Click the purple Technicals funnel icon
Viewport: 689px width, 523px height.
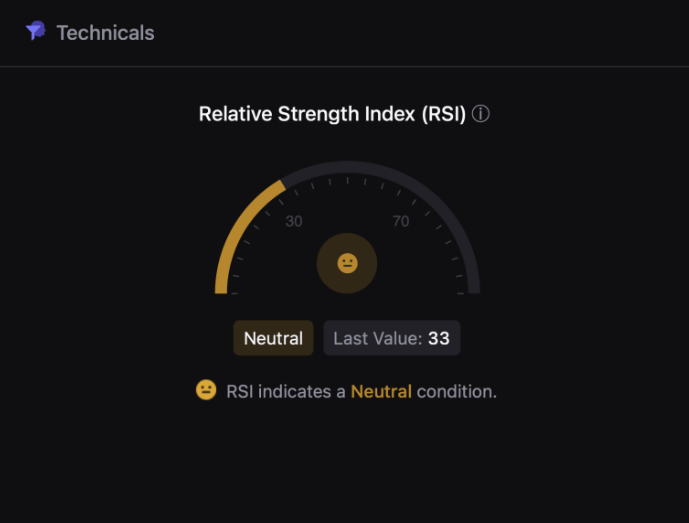tap(36, 31)
